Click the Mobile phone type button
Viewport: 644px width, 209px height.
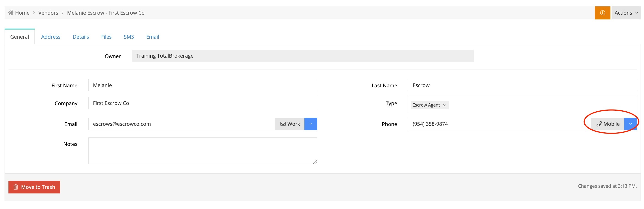608,124
